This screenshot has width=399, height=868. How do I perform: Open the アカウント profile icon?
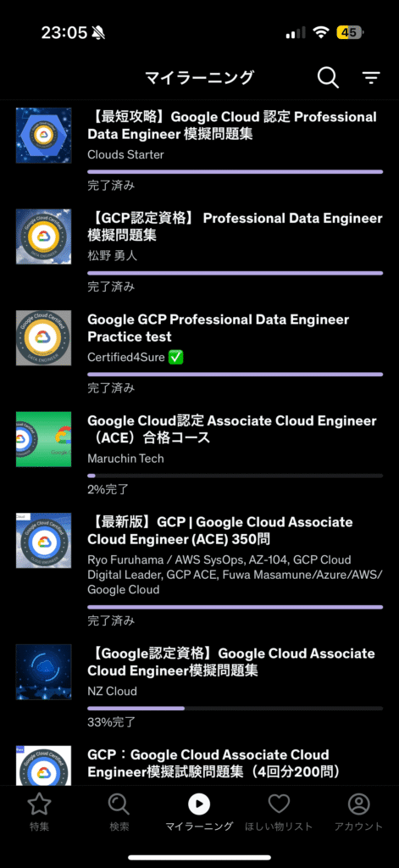358,804
